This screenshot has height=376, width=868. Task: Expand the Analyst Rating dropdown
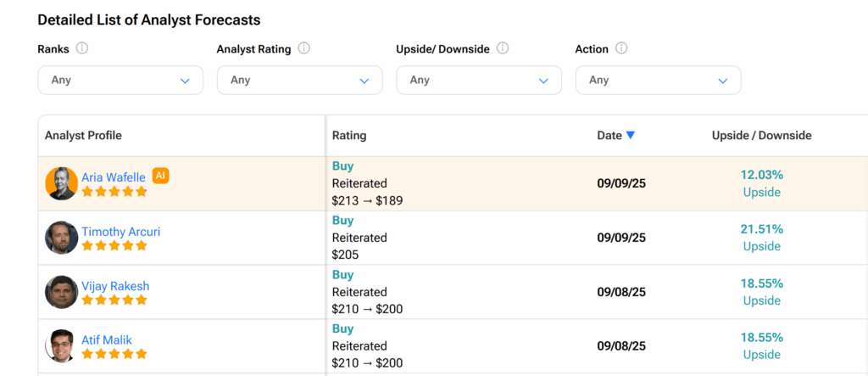tap(299, 80)
